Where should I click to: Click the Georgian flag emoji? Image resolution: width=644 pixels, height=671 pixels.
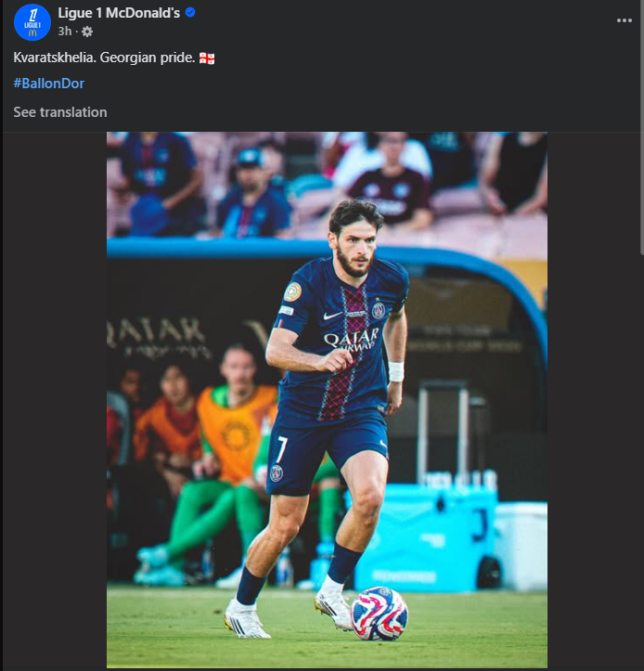pos(207,58)
